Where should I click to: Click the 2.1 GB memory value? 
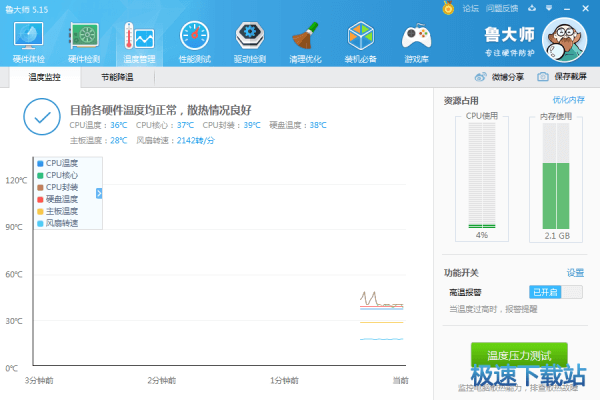coord(557,236)
